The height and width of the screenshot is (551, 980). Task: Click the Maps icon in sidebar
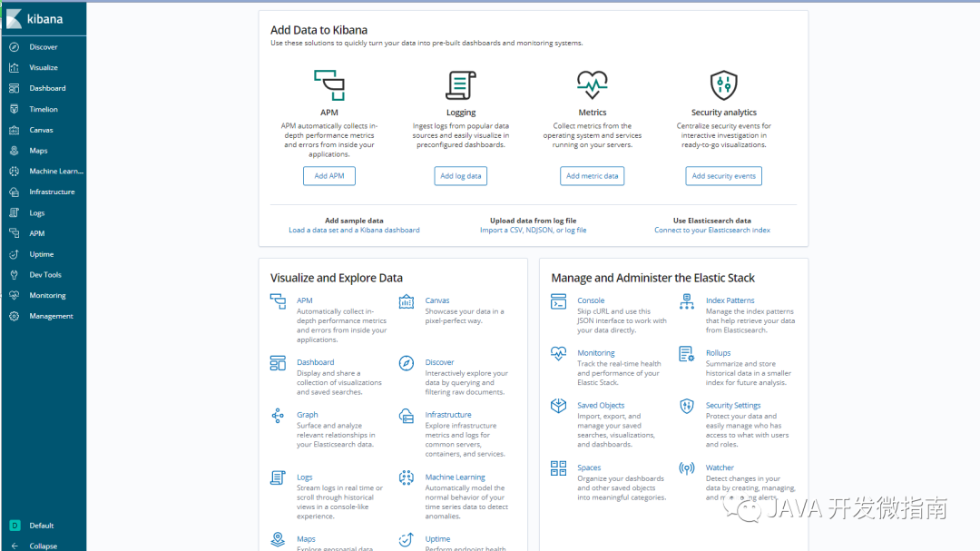point(15,151)
